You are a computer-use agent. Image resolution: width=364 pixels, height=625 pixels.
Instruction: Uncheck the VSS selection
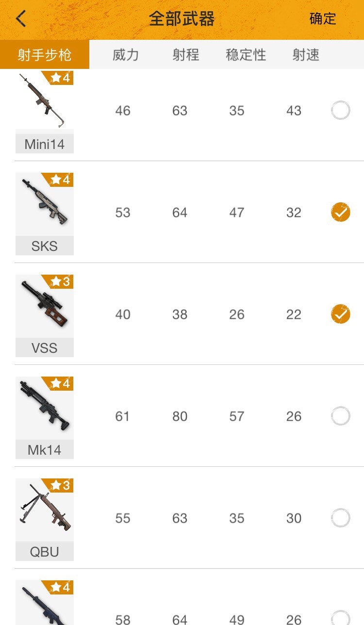340,314
